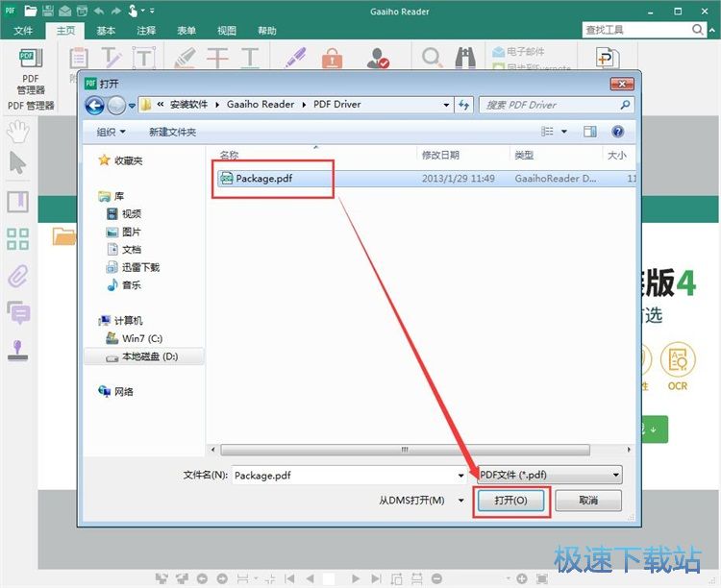Screen dimensions: 721x588
Task: Click the zoom out minus button in bottom bar
Action: (436, 578)
